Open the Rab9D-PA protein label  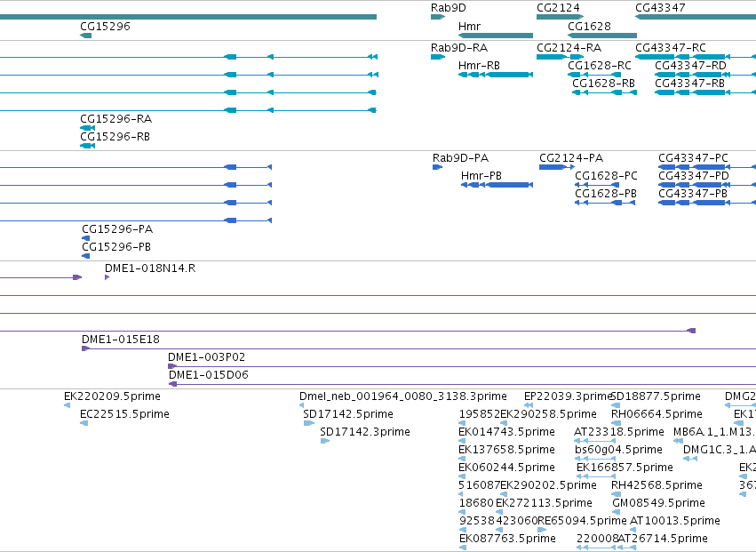pyautogui.click(x=460, y=158)
